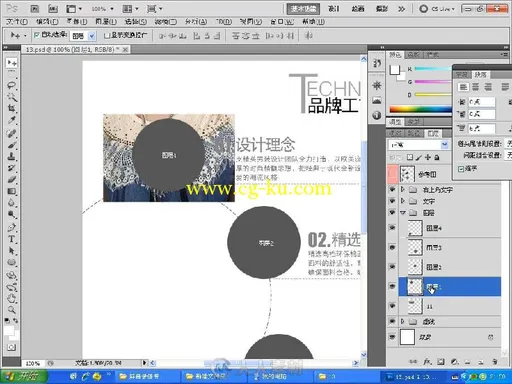Create a new group folder icon
Viewport: 512px width, 384px height.
[x=468, y=361]
